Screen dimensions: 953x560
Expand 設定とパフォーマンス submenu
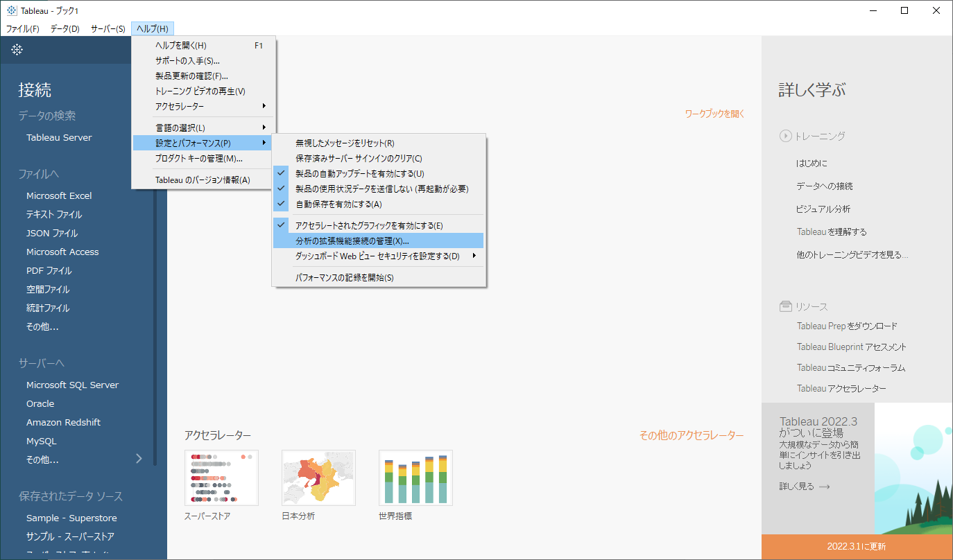203,143
